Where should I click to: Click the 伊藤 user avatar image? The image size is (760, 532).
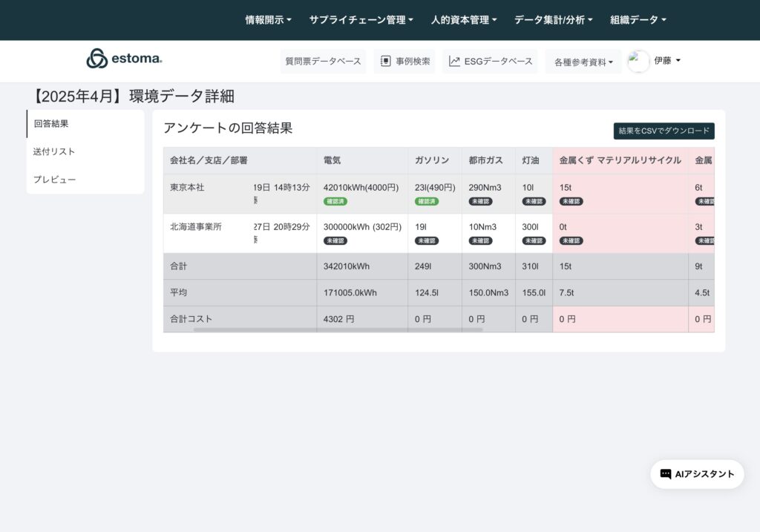pos(638,61)
